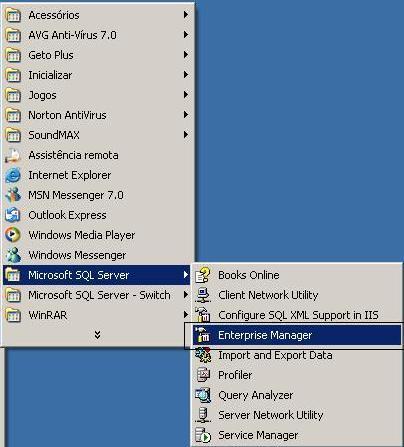Open the Microsoft SQL Server - Switch folder
Image resolution: width=404 pixels, height=447 pixels.
tap(97, 295)
